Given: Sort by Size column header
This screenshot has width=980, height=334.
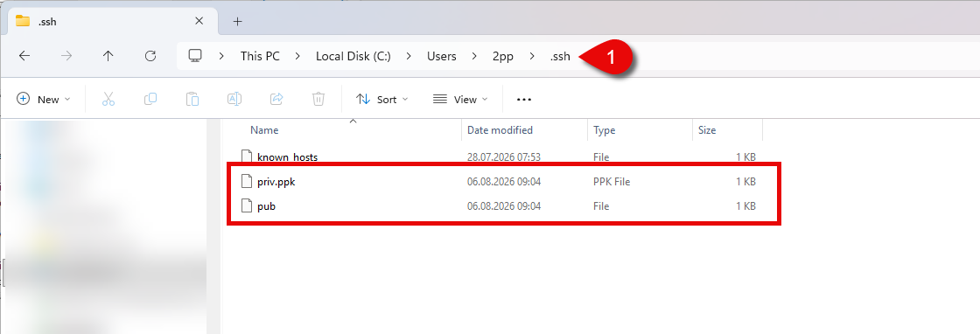Looking at the screenshot, I should coord(707,130).
